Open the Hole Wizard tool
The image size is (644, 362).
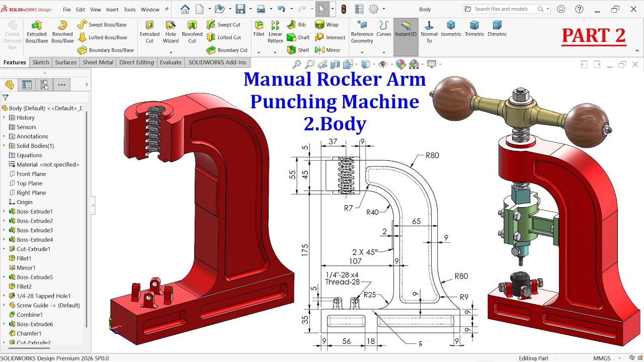point(171,32)
